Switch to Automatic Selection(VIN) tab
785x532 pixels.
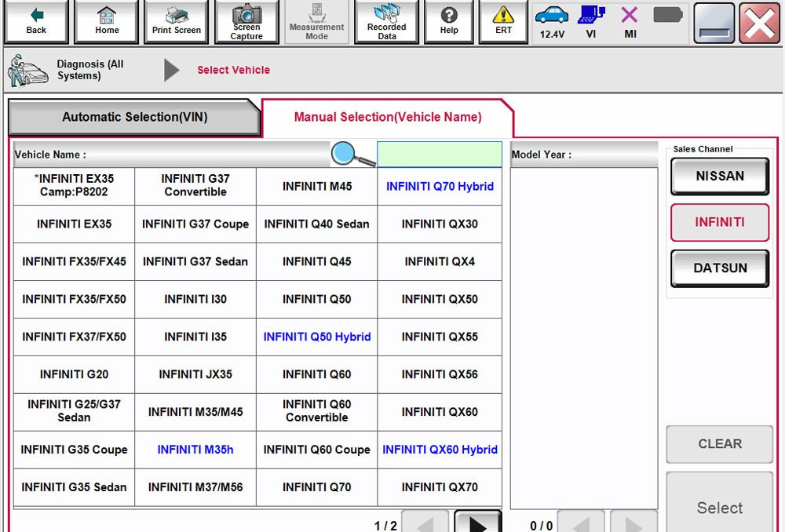click(133, 117)
